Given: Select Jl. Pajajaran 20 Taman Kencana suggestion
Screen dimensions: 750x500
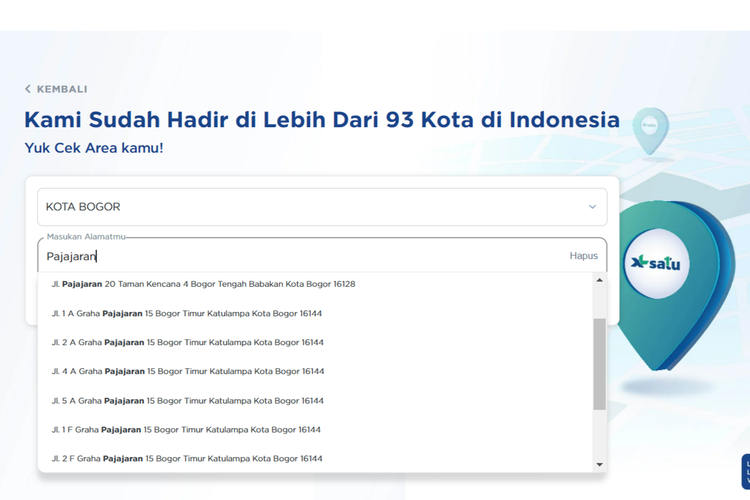Looking at the screenshot, I should pyautogui.click(x=204, y=284).
